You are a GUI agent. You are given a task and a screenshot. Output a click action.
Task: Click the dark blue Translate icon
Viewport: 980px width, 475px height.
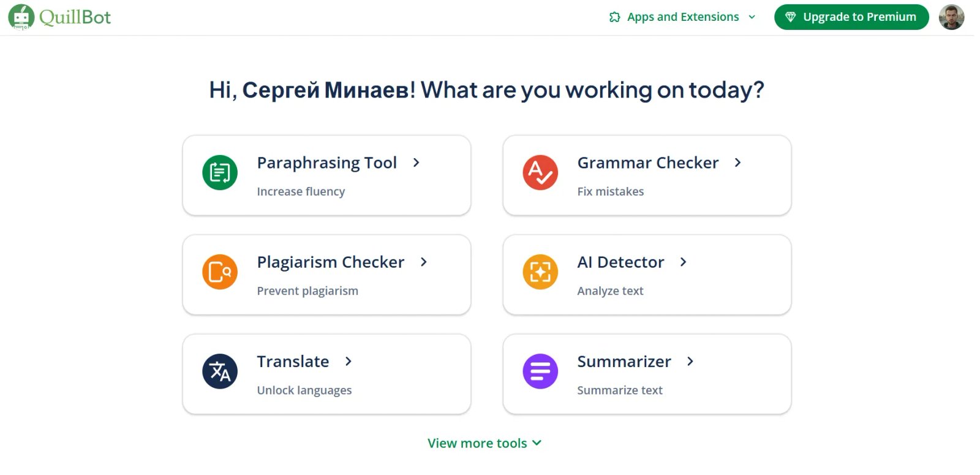(220, 371)
